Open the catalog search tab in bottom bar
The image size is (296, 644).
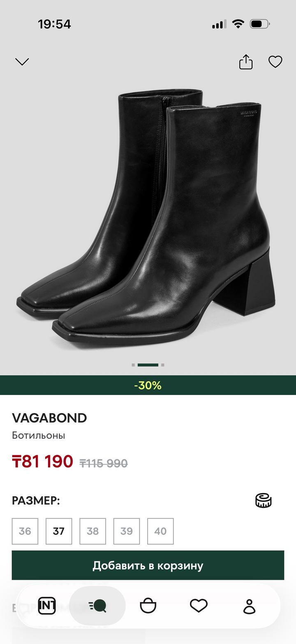point(97,606)
